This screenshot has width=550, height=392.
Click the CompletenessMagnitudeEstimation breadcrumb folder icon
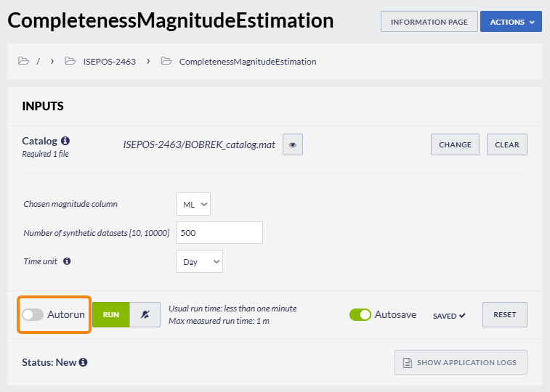166,61
